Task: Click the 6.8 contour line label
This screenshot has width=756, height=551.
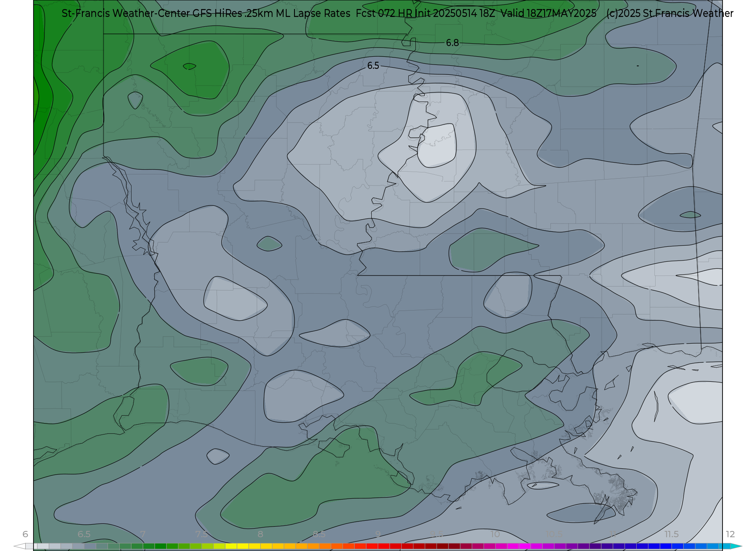Action: coord(452,43)
